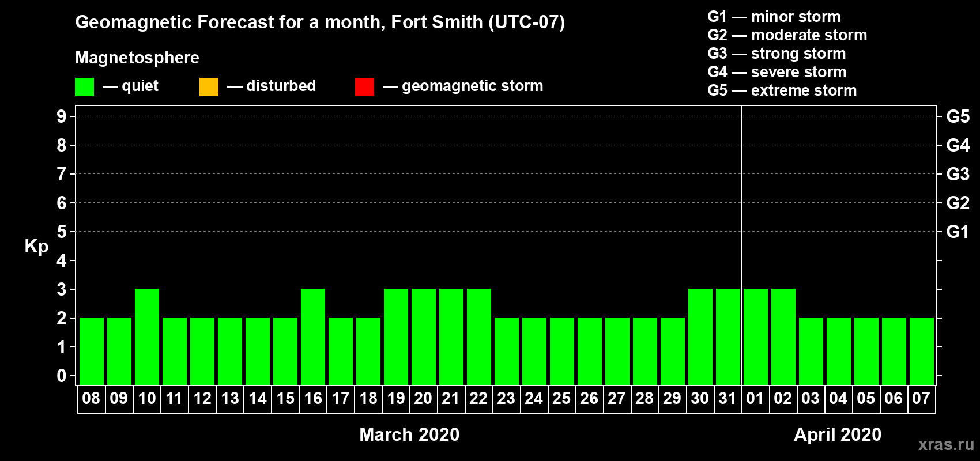
Task: Click the 'disturbed' legend label
Action: tap(281, 86)
